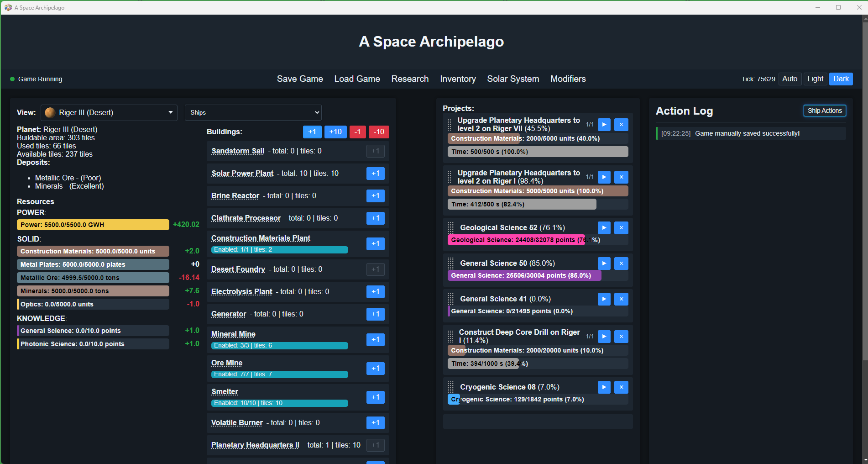Remove the Geological Science 52 project
This screenshot has width=868, height=464.
pos(621,228)
